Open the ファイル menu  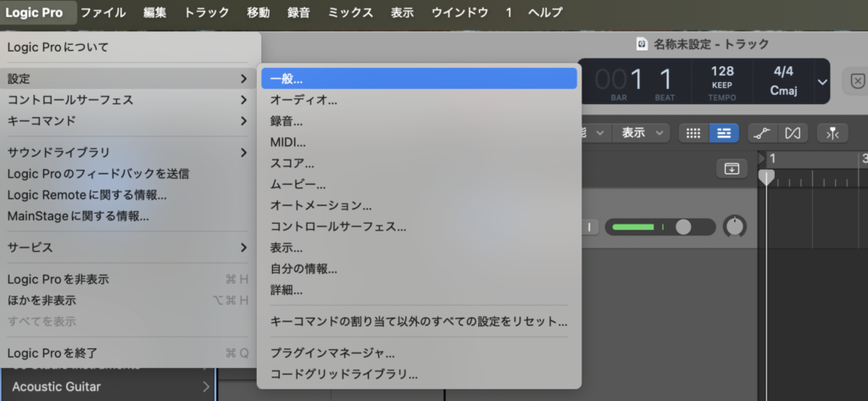click(103, 12)
